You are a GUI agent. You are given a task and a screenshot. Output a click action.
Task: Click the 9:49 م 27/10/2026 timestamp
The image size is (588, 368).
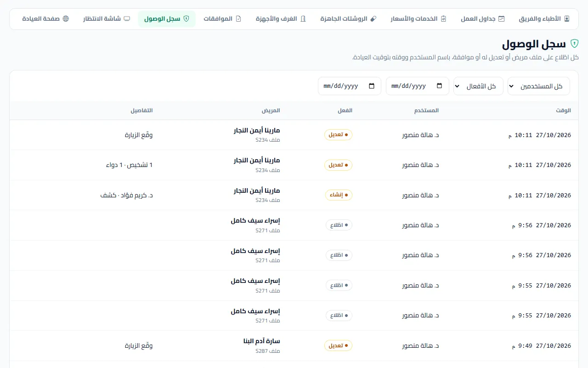click(x=542, y=345)
